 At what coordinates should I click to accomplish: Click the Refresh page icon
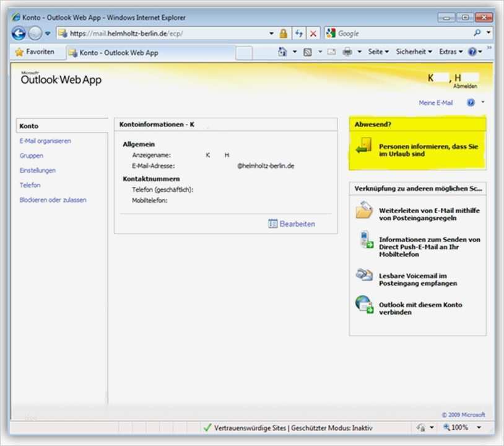pyautogui.click(x=299, y=33)
